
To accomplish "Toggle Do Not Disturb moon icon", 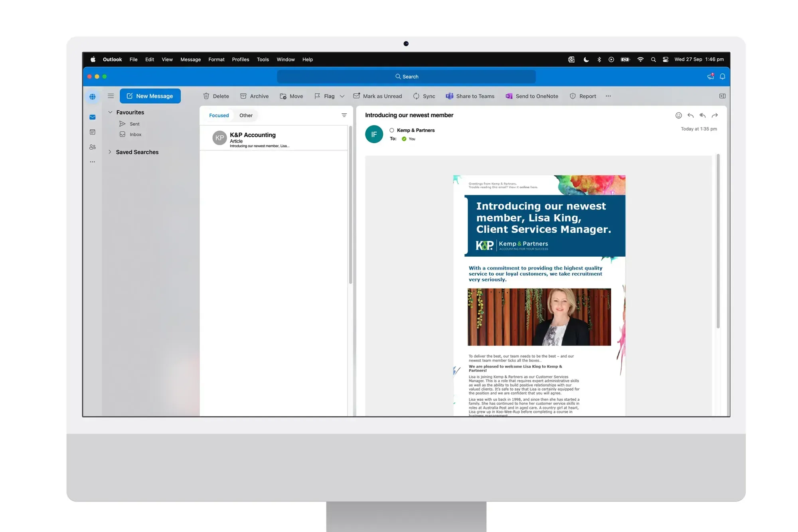I will tap(586, 59).
